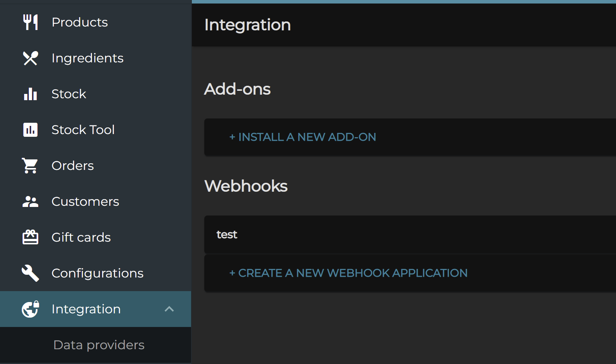Viewport: 616px width, 364px height.
Task: Open Data providers submenu item
Action: click(x=99, y=345)
